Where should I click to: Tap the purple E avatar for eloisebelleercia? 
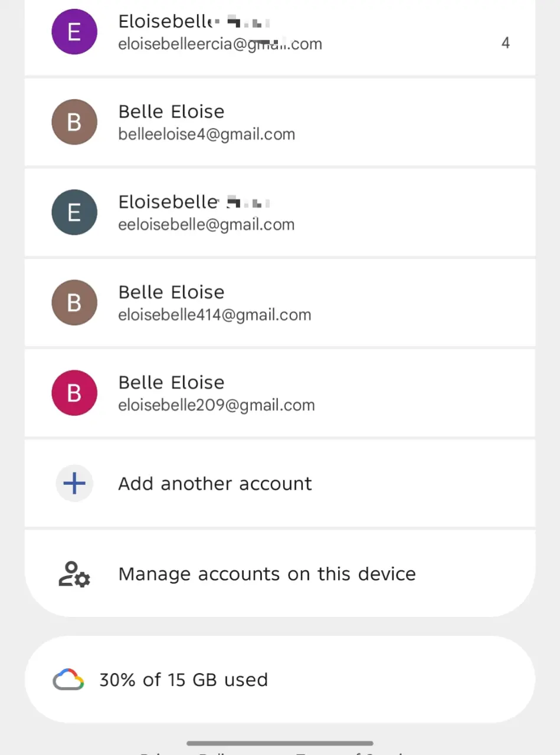(x=74, y=32)
